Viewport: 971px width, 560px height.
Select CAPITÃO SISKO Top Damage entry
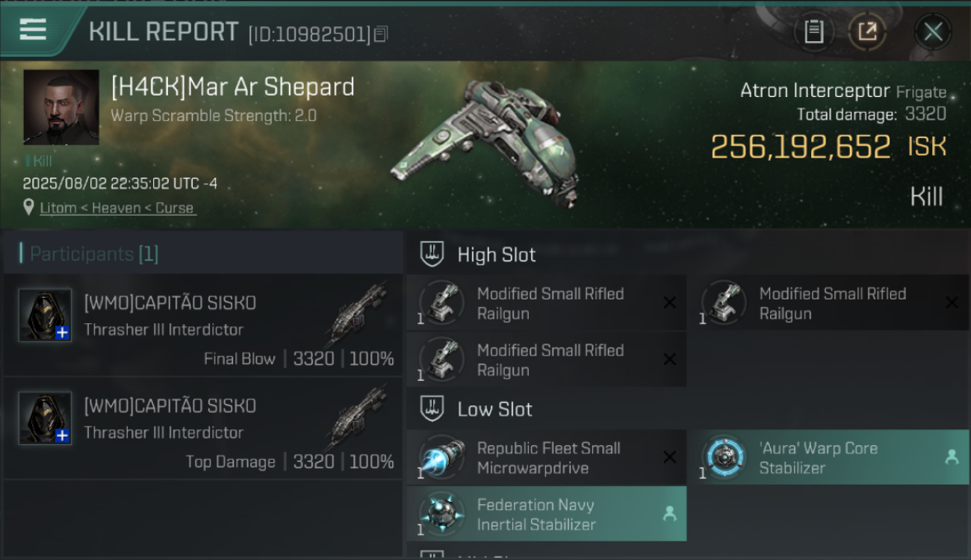(x=203, y=429)
